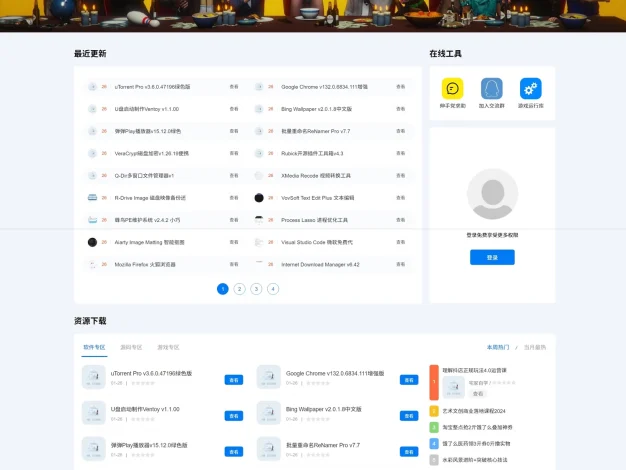Open Bing Wallpaper v2.0.1.8 in recent list
This screenshot has width=626, height=470.
pos(316,109)
